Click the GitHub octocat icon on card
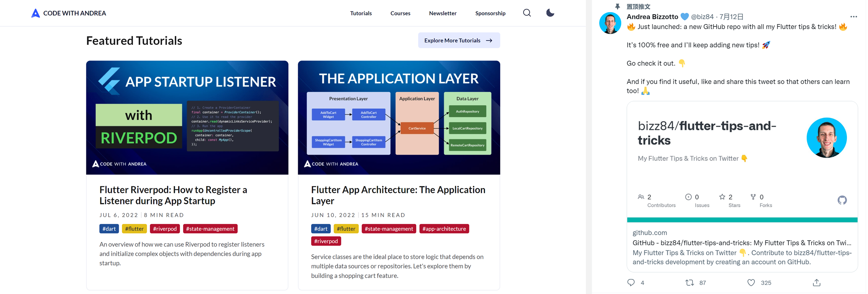The width and height of the screenshot is (868, 294). coord(842,200)
